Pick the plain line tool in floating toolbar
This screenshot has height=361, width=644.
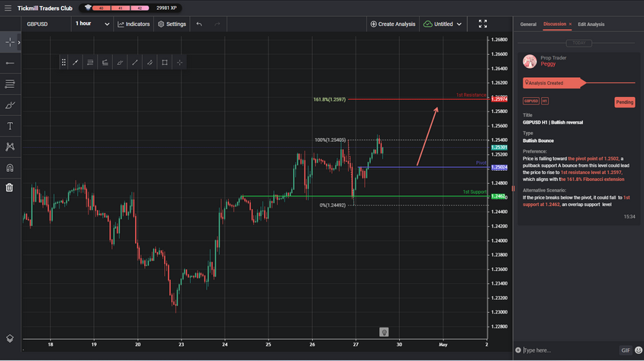[135, 63]
